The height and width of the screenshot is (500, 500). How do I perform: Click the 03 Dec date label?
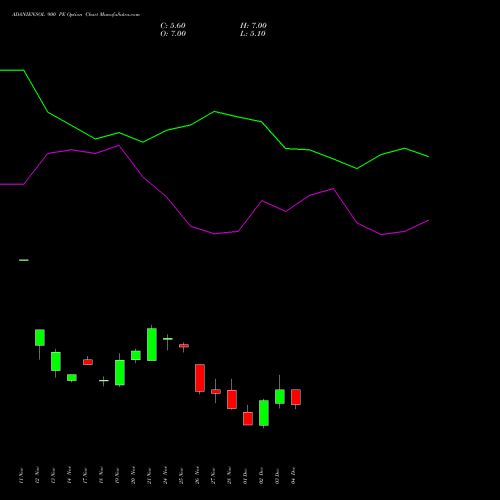click(278, 476)
